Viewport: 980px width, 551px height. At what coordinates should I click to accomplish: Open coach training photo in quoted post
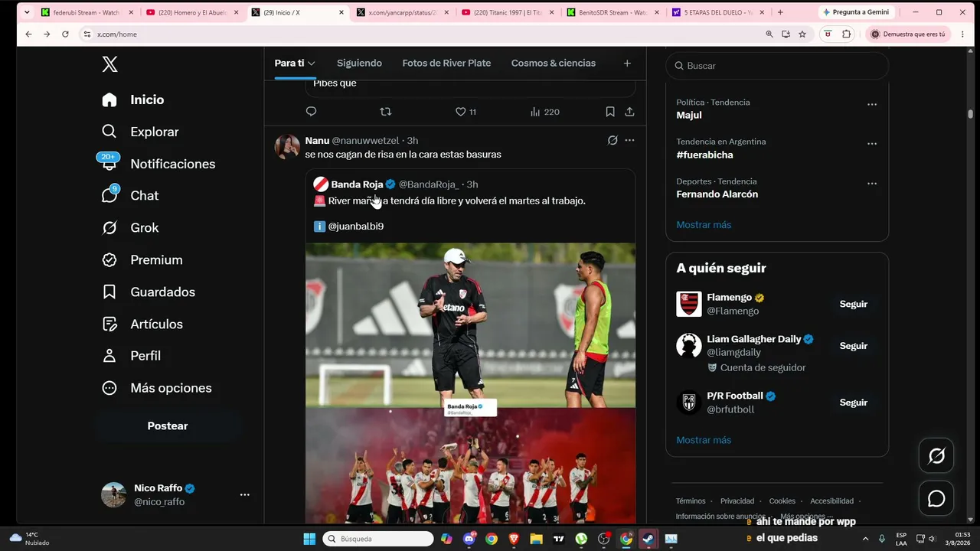tap(470, 325)
